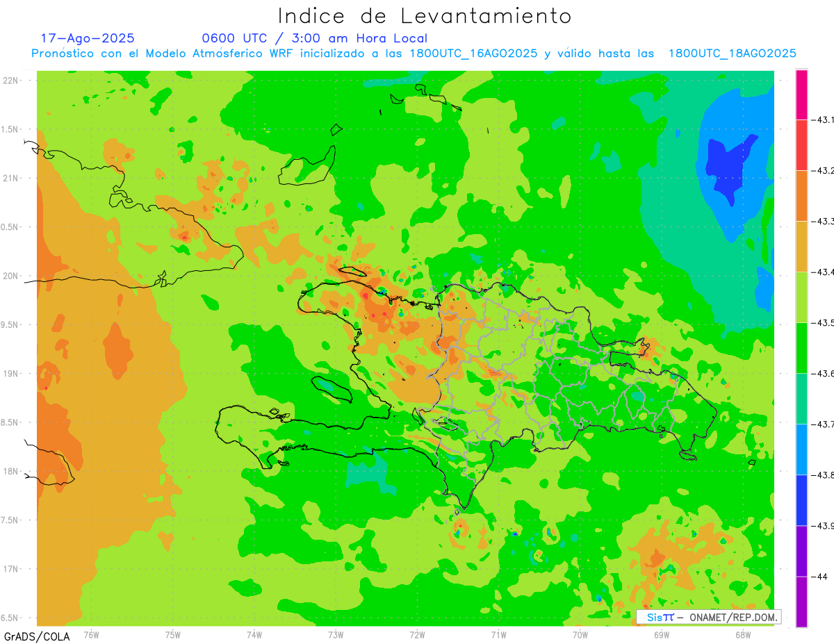Pick the teal swatch below -43.6
834x644 pixels.
pos(801,399)
